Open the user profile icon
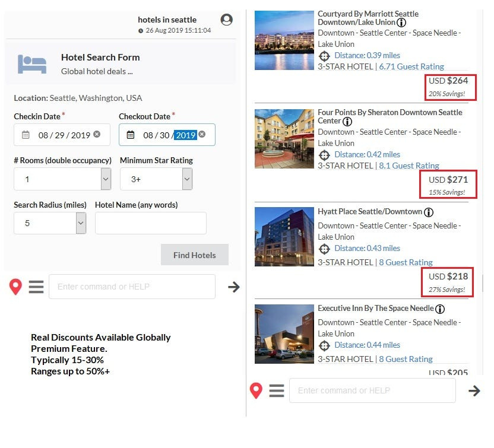Screen dimensions: 494x448 tap(227, 20)
